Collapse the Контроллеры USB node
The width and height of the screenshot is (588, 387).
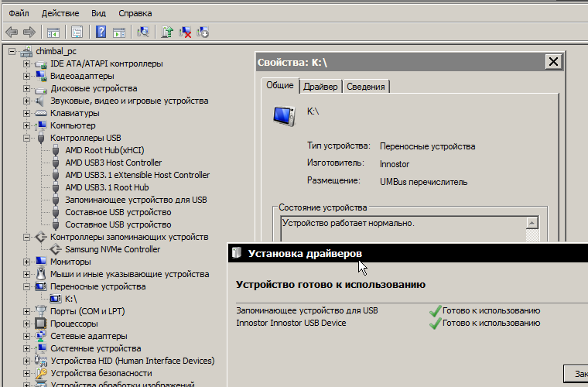point(26,138)
